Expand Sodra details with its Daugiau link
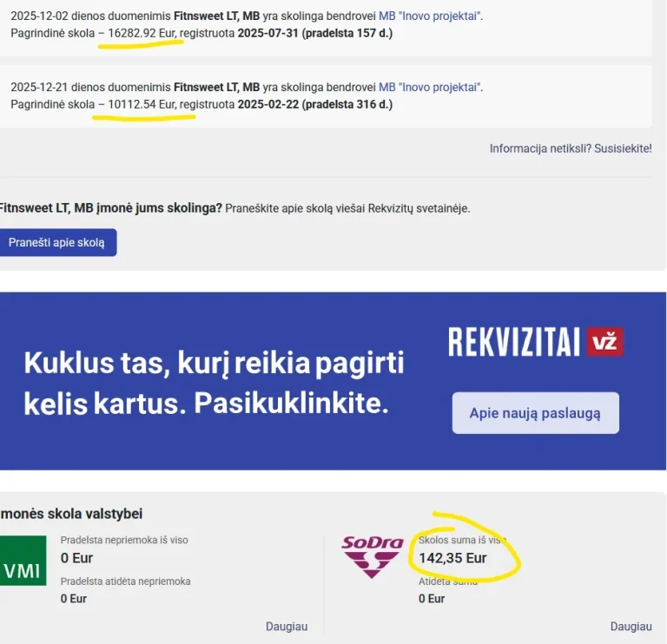Viewport: 667px width, 644px height. click(631, 626)
